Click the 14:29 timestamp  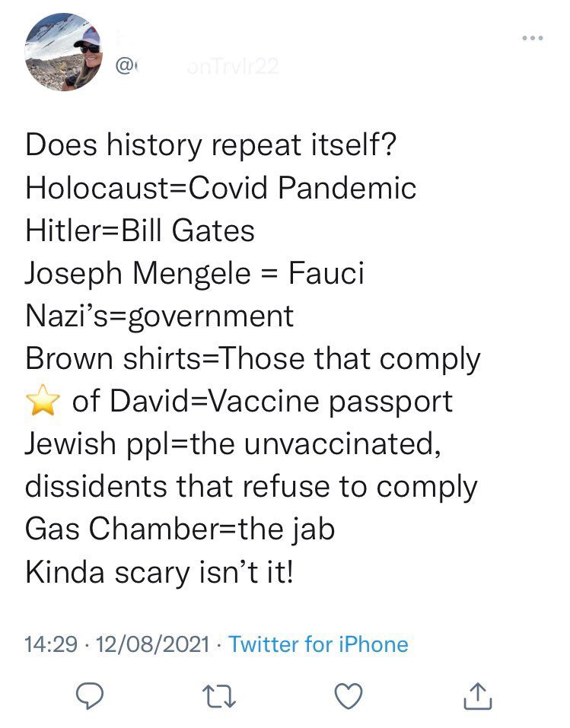tap(51, 644)
